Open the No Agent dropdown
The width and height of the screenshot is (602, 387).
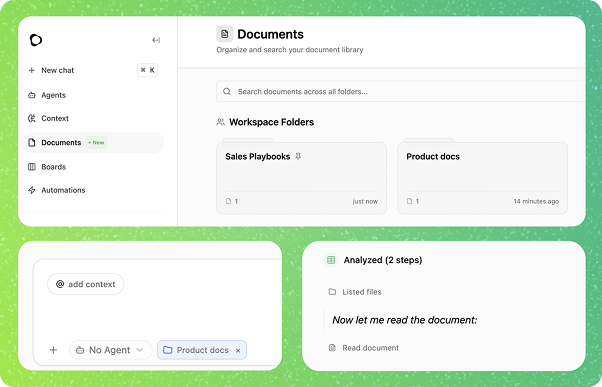[111, 350]
